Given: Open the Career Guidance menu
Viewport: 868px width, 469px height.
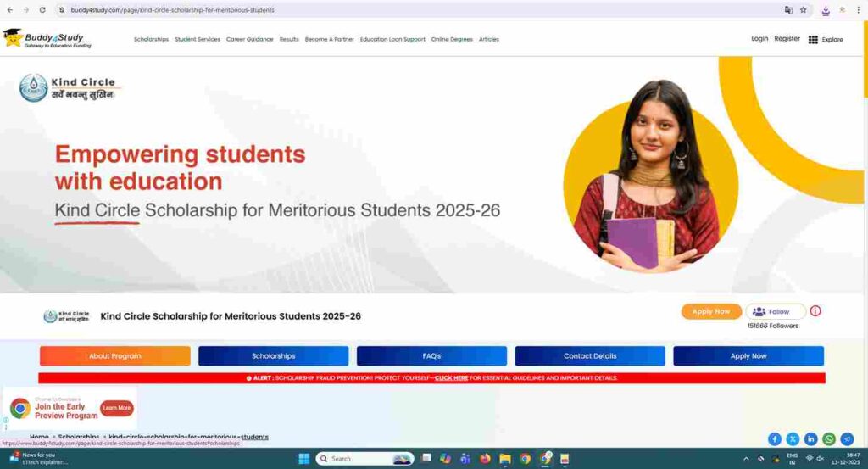Looking at the screenshot, I should click(x=250, y=39).
